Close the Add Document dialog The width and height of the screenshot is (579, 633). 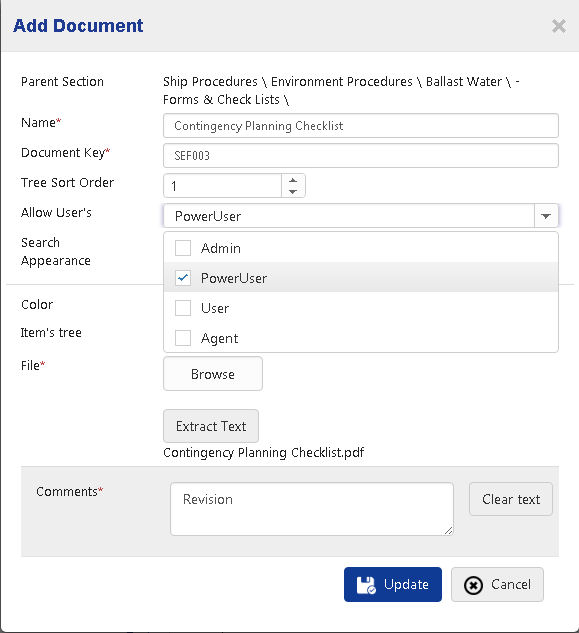point(559,26)
